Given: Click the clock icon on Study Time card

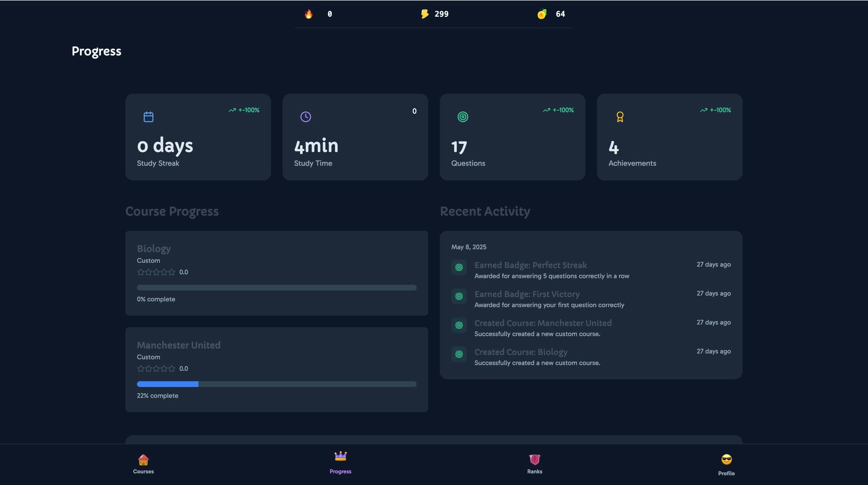Looking at the screenshot, I should pos(305,117).
